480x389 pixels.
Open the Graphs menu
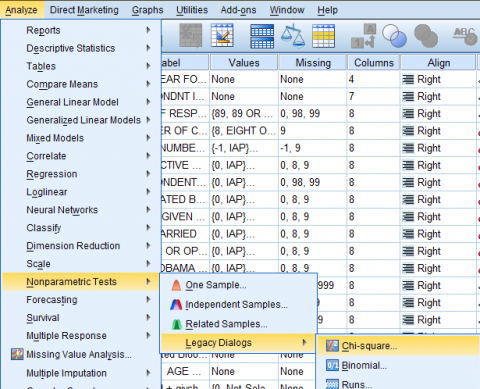[147, 10]
